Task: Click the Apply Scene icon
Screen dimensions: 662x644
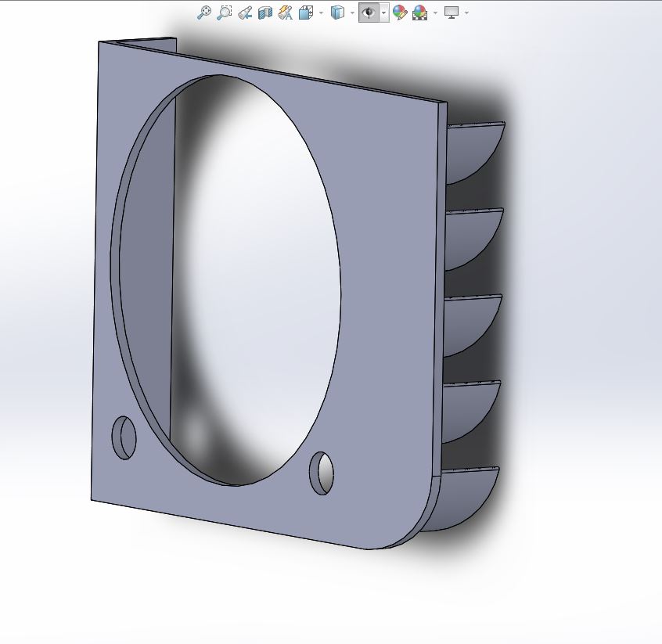Action: click(x=419, y=13)
